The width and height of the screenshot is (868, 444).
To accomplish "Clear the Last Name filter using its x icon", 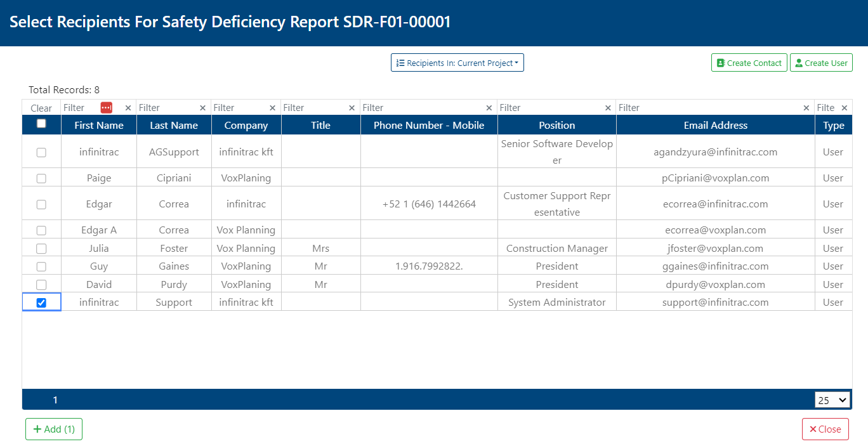I will (203, 108).
